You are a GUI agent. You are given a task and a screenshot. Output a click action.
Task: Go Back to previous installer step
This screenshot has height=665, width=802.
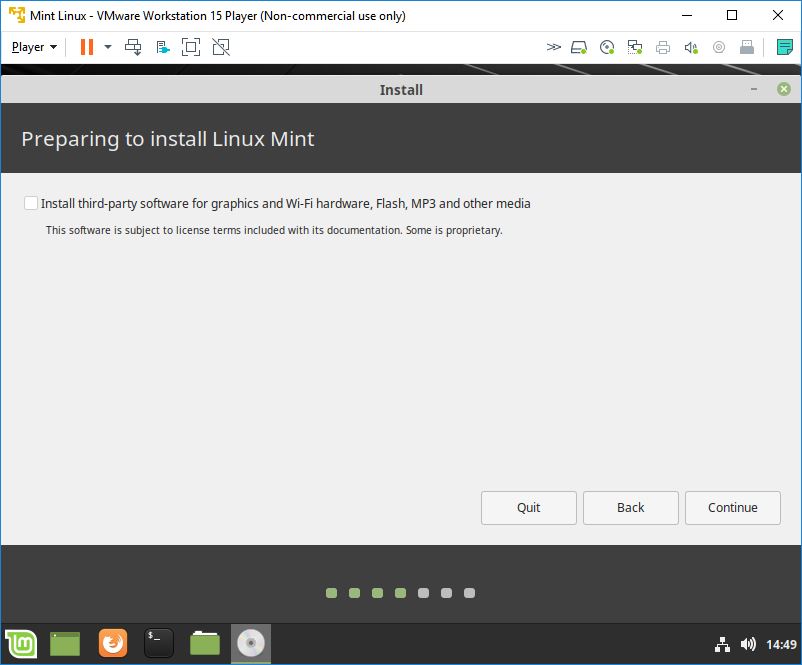coord(630,507)
